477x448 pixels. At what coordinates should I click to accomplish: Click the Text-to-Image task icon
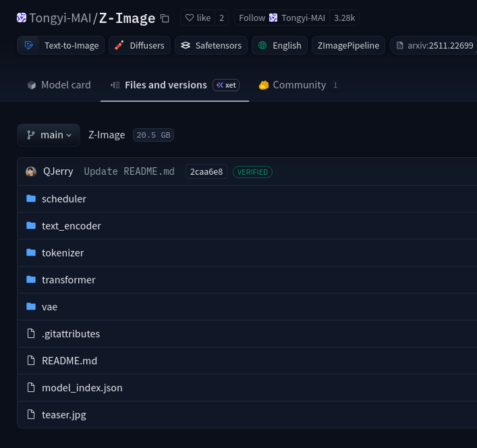click(28, 45)
